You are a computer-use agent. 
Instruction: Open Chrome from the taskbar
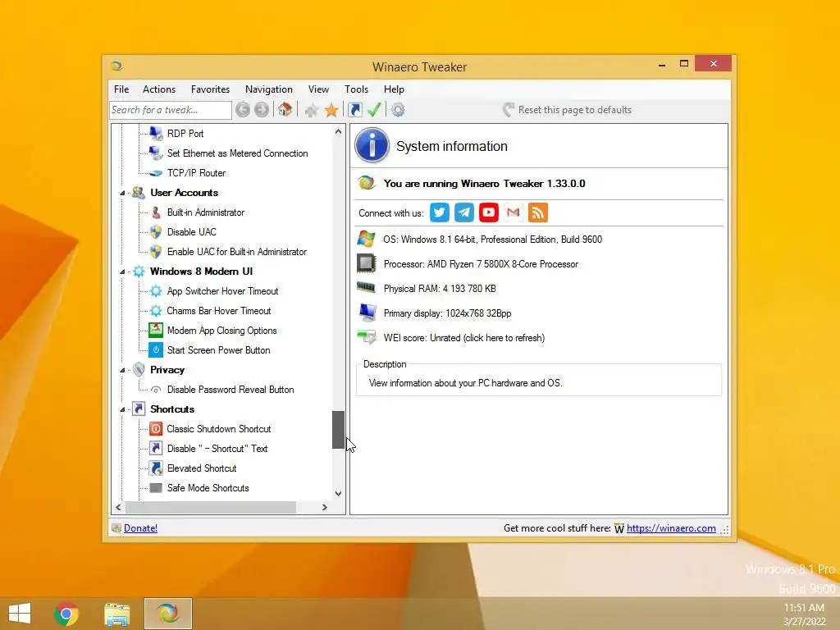click(66, 614)
